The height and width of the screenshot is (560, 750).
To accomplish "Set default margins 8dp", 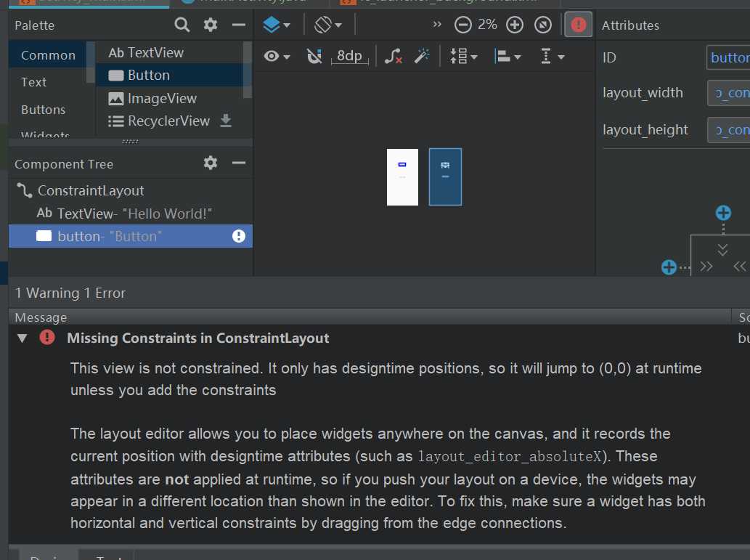I will point(350,57).
